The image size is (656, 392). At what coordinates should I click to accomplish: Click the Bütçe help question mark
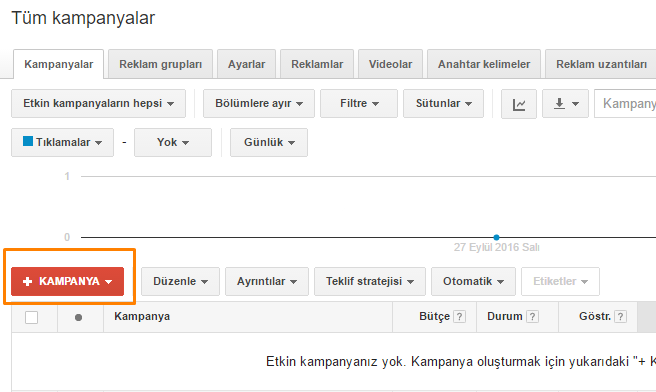(x=459, y=317)
